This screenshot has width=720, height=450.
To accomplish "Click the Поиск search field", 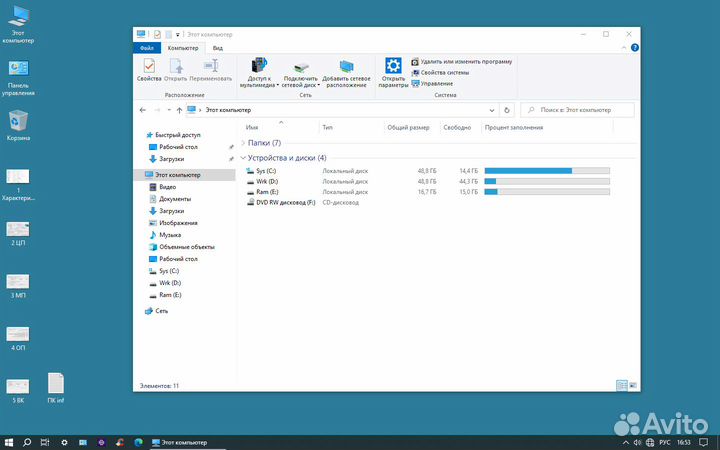I will click(x=578, y=110).
